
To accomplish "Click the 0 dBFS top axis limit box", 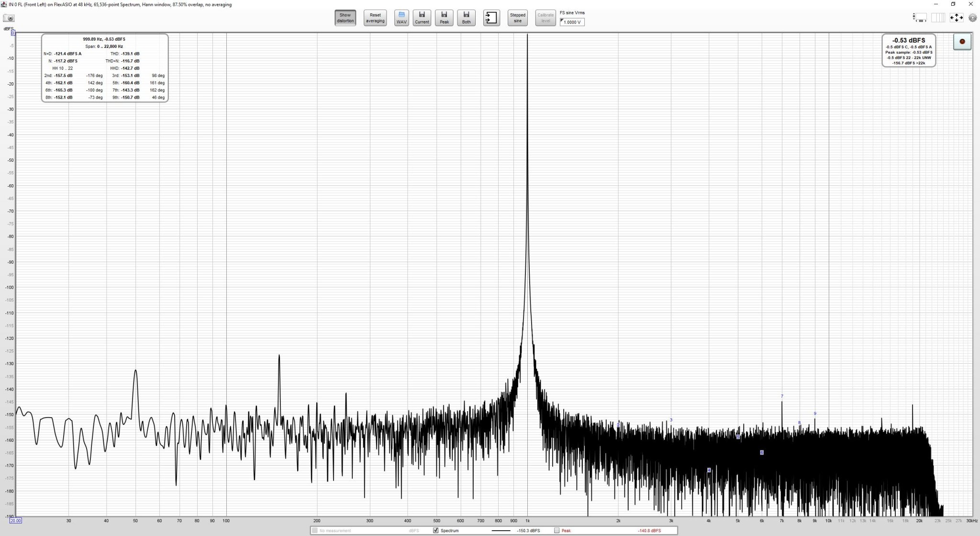I will click(x=13, y=33).
